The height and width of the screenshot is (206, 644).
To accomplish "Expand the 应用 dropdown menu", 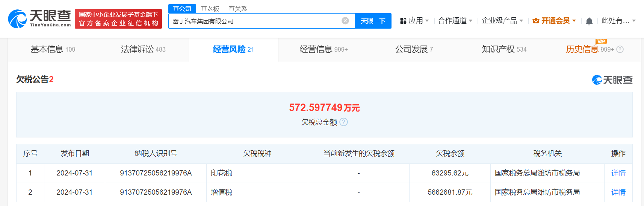I will (x=414, y=21).
